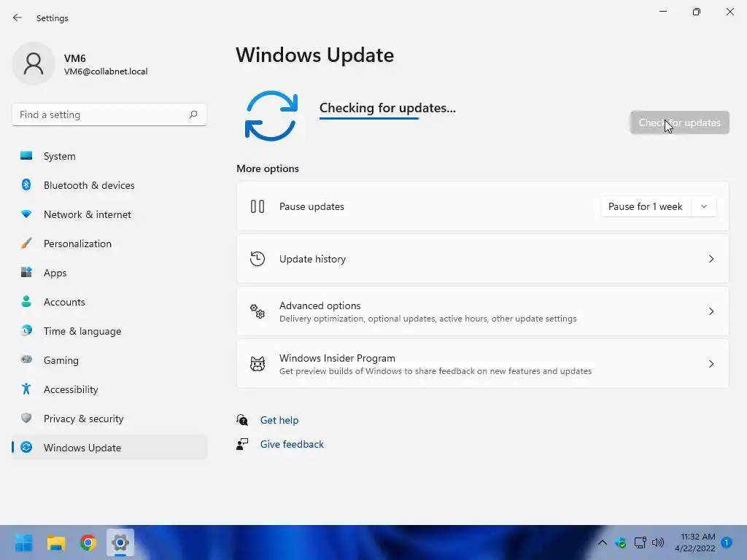The width and height of the screenshot is (747, 560).
Task: Select Windows Update in the sidebar
Action: (x=109, y=448)
